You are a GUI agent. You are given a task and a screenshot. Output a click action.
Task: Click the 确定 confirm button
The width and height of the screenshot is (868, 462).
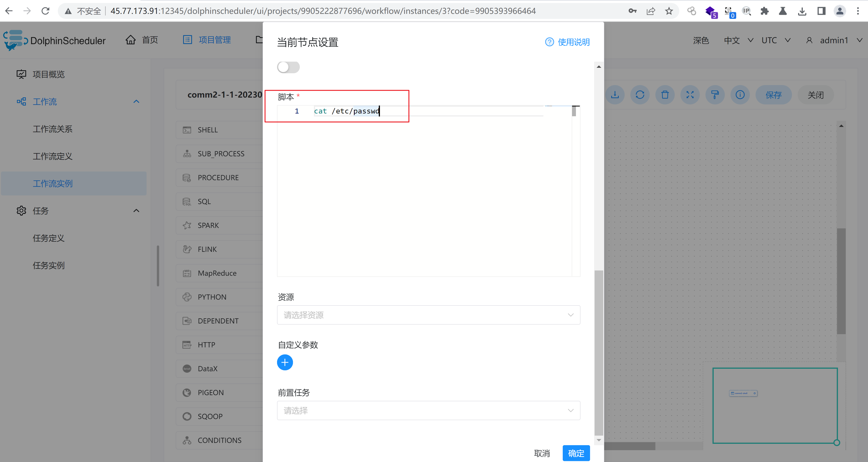[576, 453]
